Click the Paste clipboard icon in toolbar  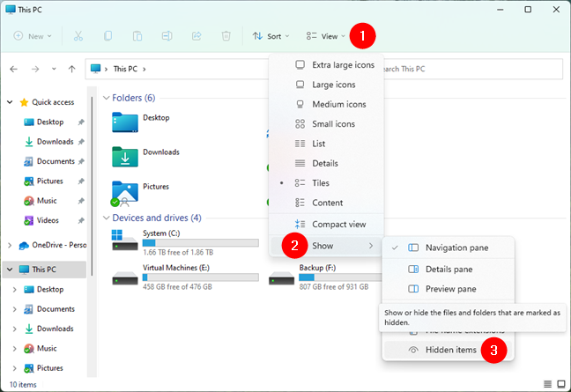(x=137, y=36)
